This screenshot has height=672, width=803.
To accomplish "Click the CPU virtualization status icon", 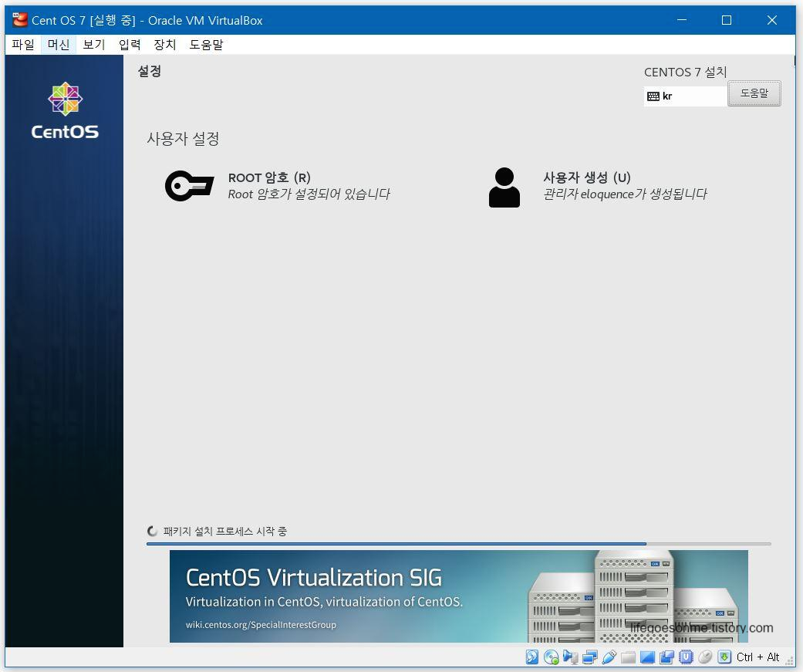I will [x=686, y=657].
